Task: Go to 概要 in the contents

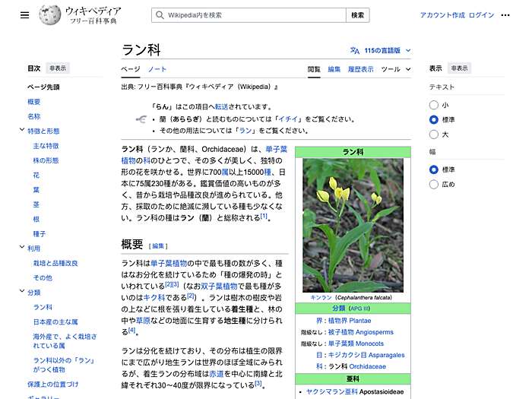Action: (x=34, y=102)
